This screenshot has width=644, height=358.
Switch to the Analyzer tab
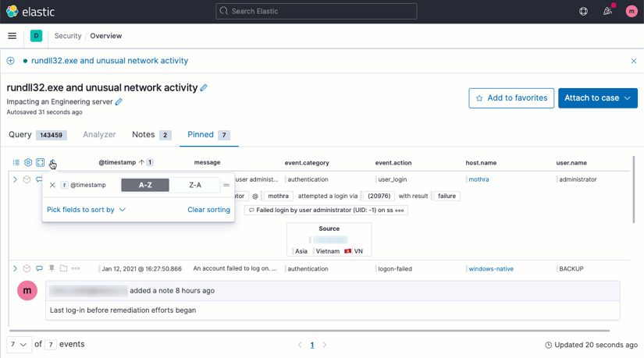99,135
